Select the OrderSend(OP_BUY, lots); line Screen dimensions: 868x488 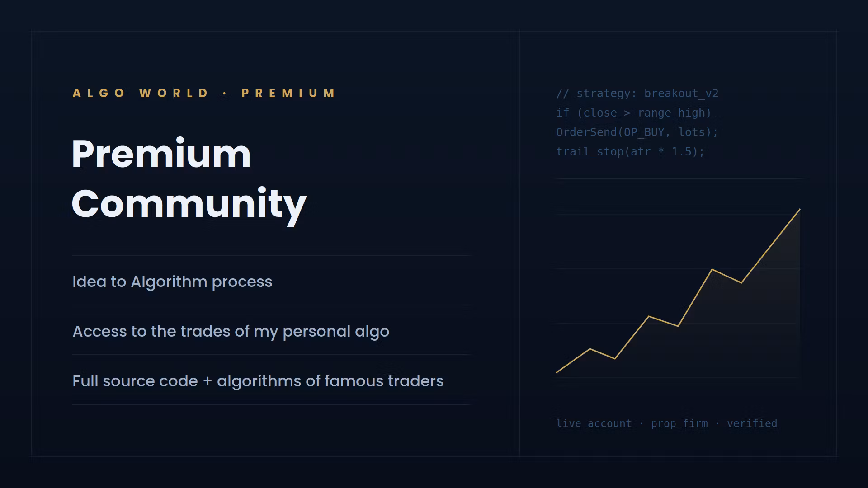tap(637, 132)
